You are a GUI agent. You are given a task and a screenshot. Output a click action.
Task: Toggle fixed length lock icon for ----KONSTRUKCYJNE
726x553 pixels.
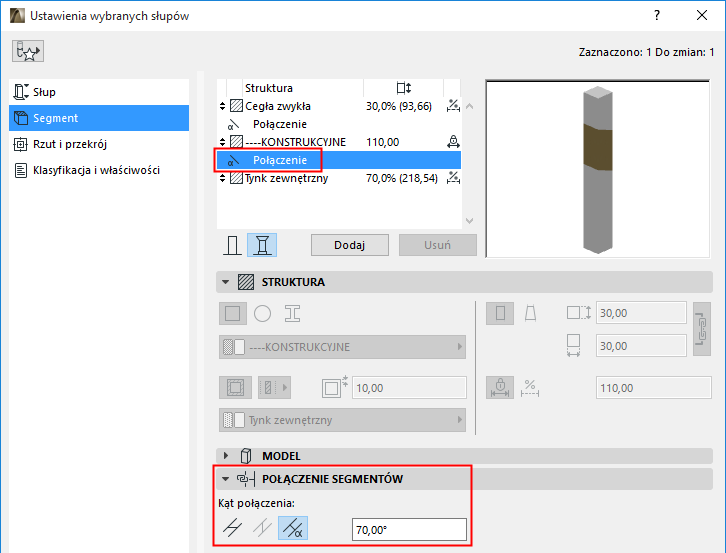[x=453, y=142]
